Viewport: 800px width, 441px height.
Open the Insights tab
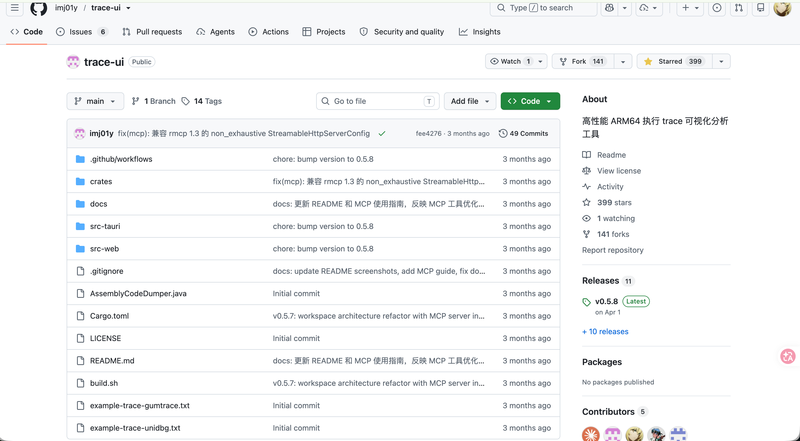pyautogui.click(x=480, y=32)
